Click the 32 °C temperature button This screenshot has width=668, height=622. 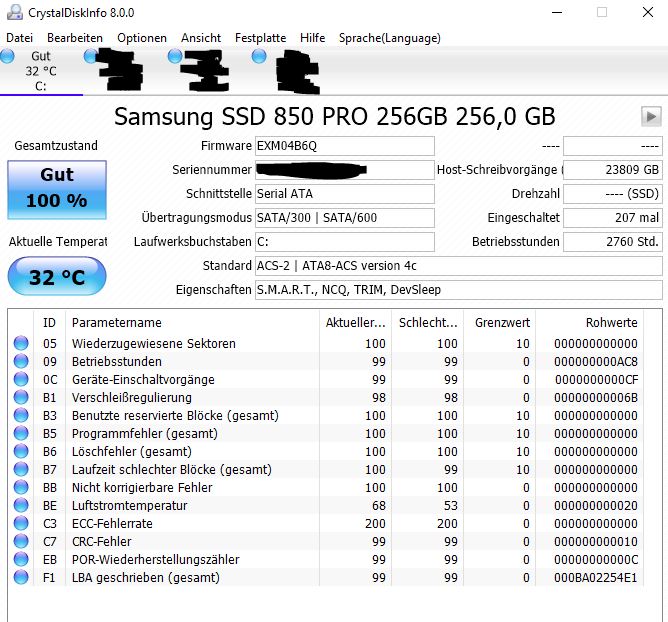pyautogui.click(x=57, y=276)
